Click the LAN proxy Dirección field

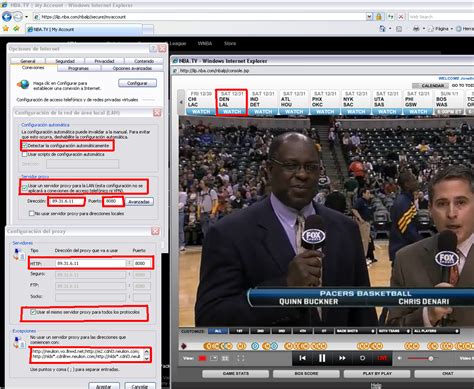pos(66,201)
